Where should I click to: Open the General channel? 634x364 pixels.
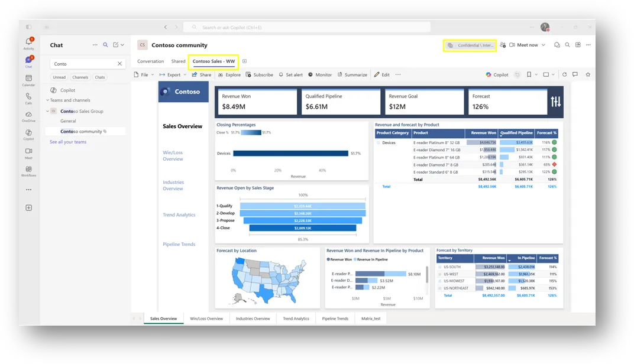click(x=68, y=121)
